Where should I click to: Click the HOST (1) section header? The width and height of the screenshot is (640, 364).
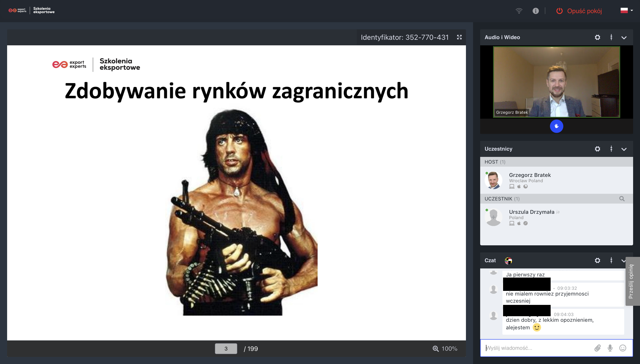pyautogui.click(x=556, y=162)
